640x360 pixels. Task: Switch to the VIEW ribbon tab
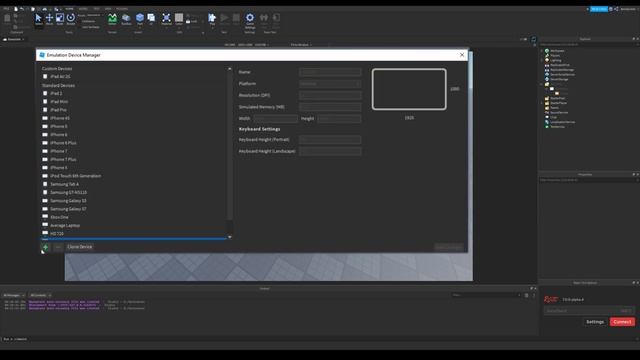click(x=108, y=9)
